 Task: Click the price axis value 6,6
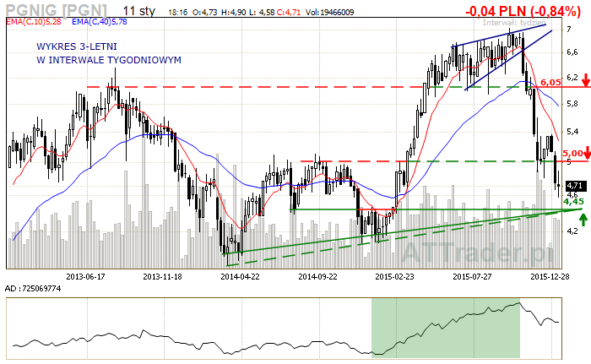(572, 52)
